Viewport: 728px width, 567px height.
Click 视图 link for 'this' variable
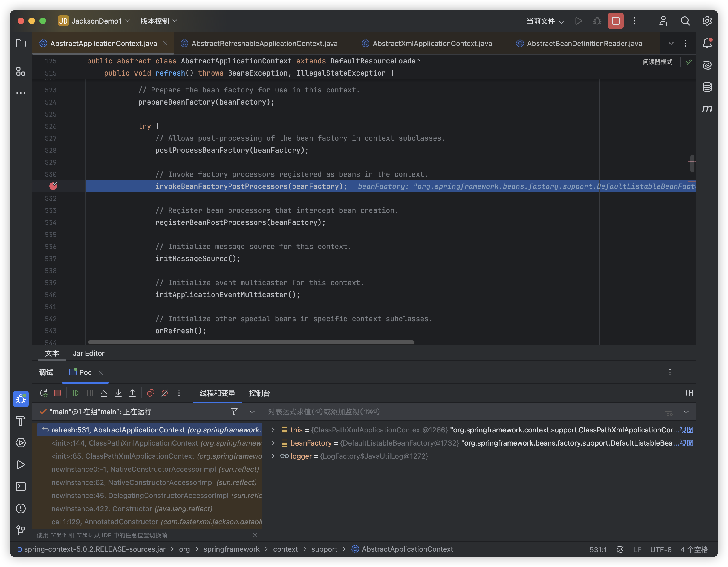point(686,430)
